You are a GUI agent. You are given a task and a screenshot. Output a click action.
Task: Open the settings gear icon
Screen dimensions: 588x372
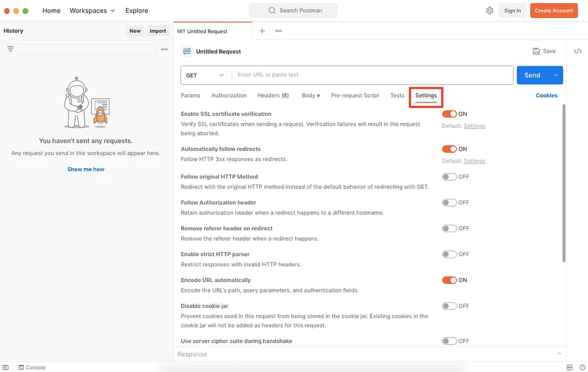pos(489,10)
